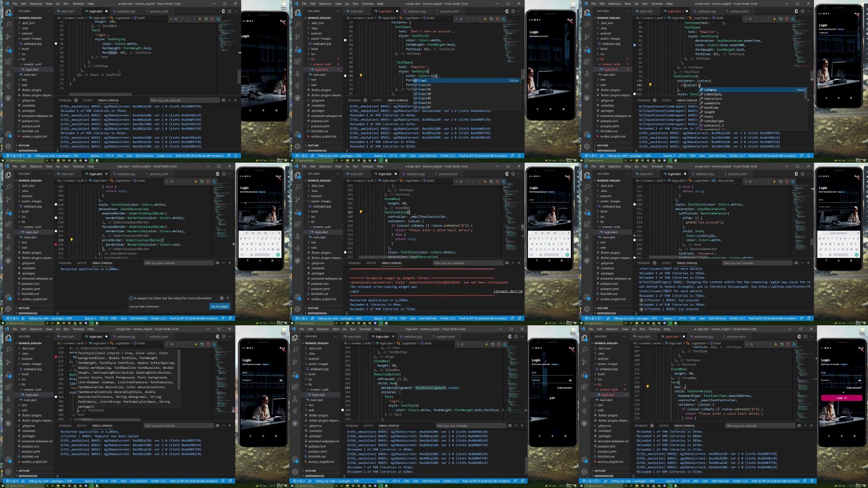Click white color swatch beside line 113 borderSide
Viewport: 868px width, 488px height.
point(56,218)
